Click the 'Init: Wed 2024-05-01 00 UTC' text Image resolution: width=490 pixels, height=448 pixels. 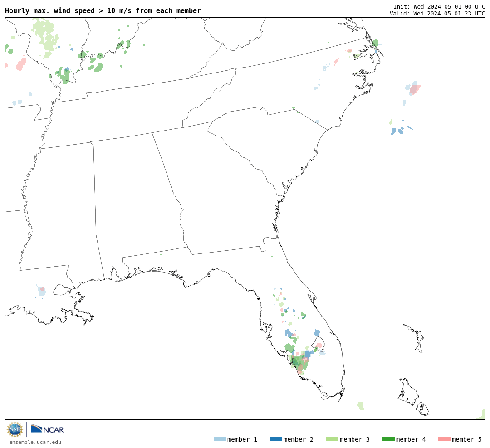pos(439,6)
